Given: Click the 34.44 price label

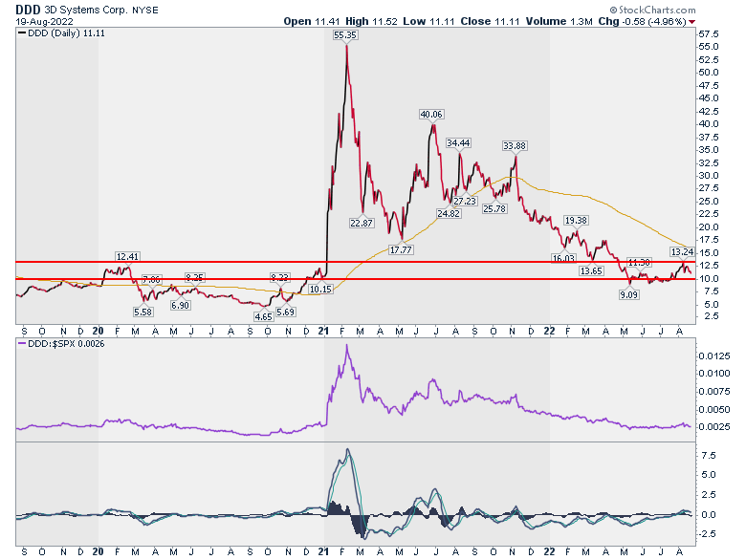Looking at the screenshot, I should pos(458,142).
